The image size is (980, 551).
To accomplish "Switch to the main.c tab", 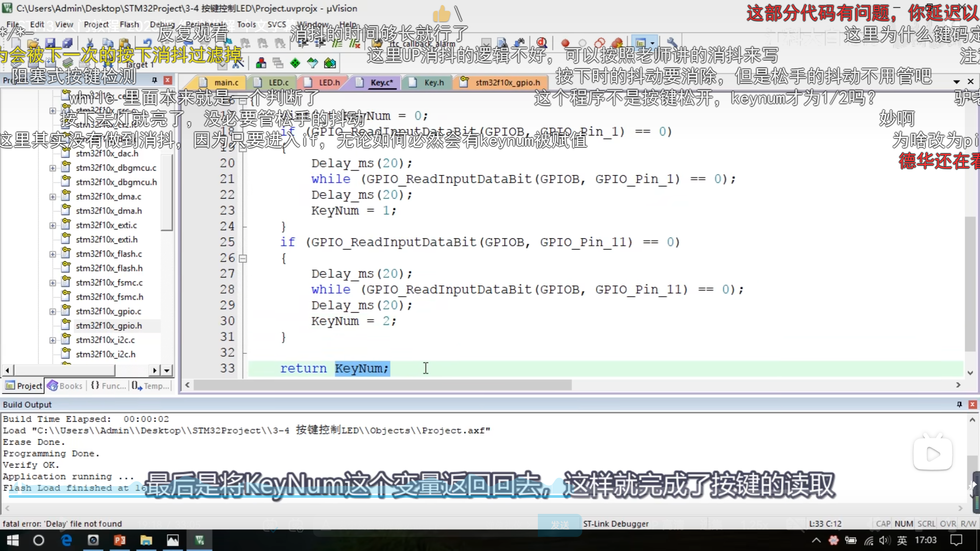I will tap(226, 83).
